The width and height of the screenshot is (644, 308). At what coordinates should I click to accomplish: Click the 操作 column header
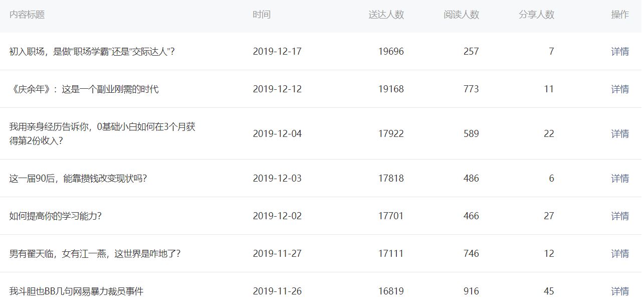[619, 15]
